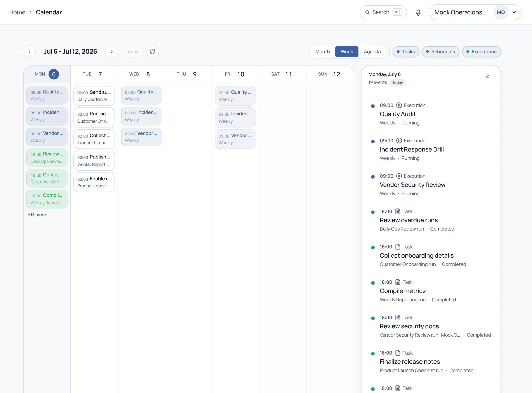This screenshot has height=393, width=532.
Task: Select Sunday 12 day header
Action: (330, 74)
